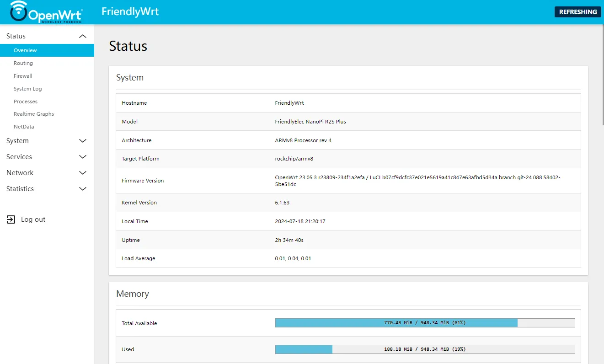Expand the Statistics menu chevron

[x=83, y=189]
